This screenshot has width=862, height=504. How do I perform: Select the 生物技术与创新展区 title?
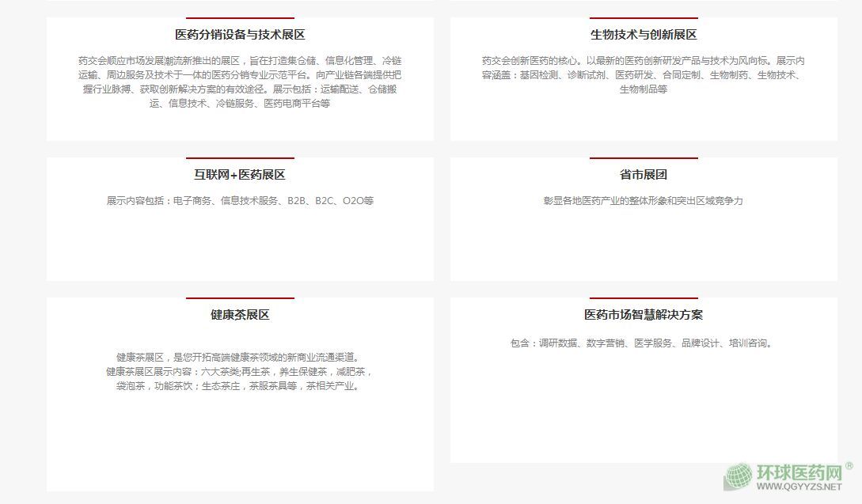pyautogui.click(x=644, y=35)
